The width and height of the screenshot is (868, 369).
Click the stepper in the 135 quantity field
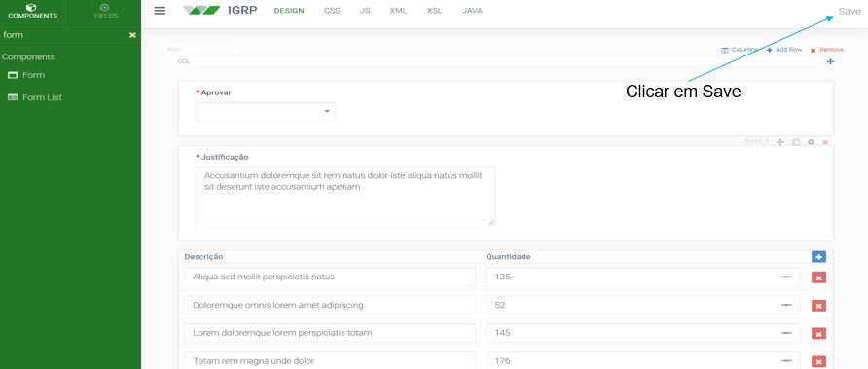click(x=786, y=277)
